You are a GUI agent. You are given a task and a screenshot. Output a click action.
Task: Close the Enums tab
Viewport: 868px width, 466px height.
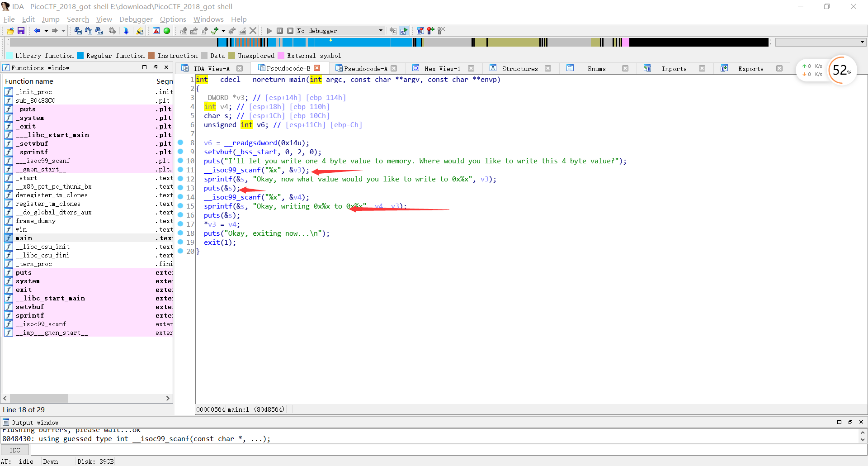pos(625,68)
